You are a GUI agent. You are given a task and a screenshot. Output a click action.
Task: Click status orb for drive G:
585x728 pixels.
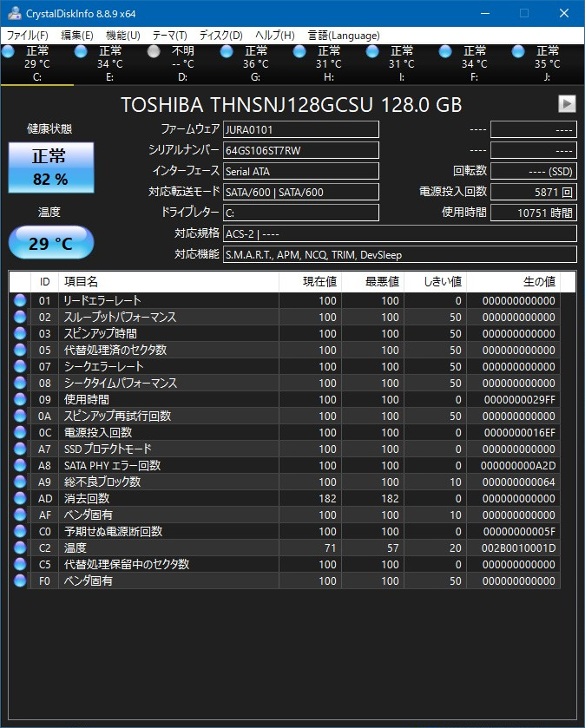click(x=227, y=52)
